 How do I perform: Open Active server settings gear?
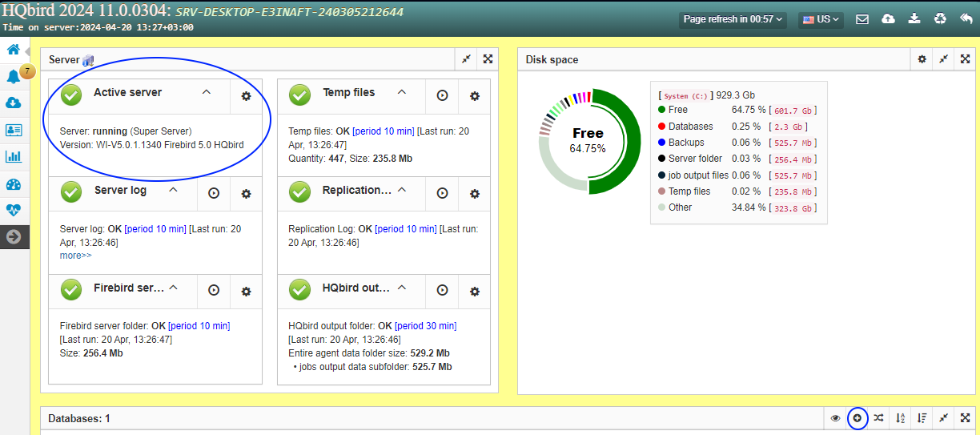click(x=247, y=96)
